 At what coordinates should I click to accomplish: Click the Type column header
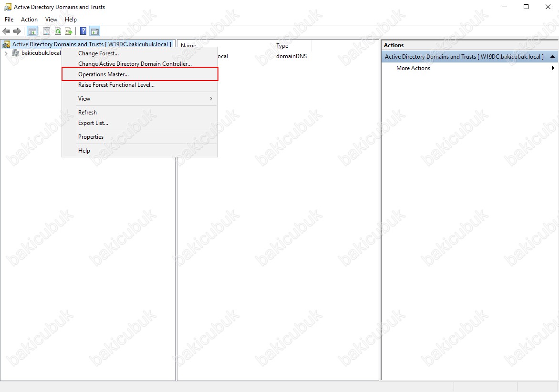[x=292, y=46]
